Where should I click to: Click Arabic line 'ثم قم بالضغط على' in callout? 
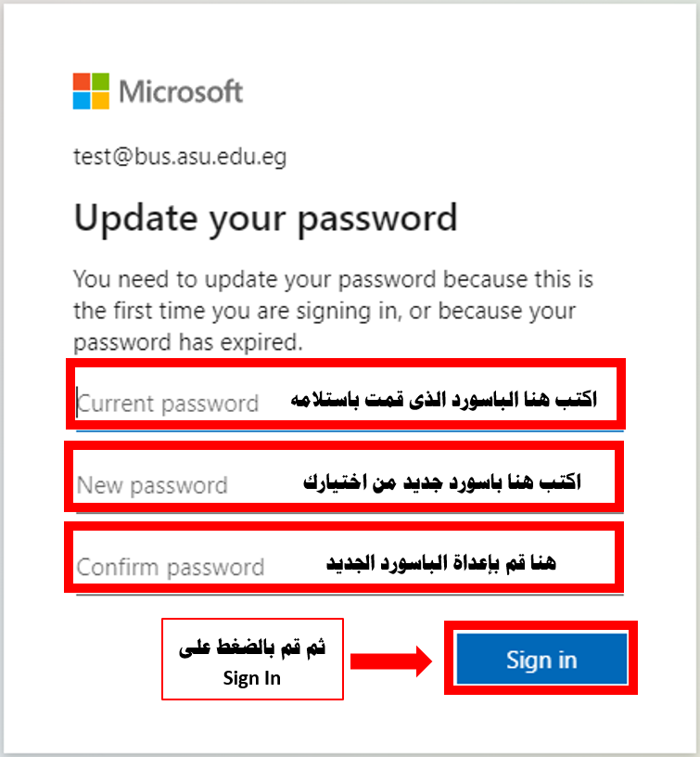coord(252,647)
